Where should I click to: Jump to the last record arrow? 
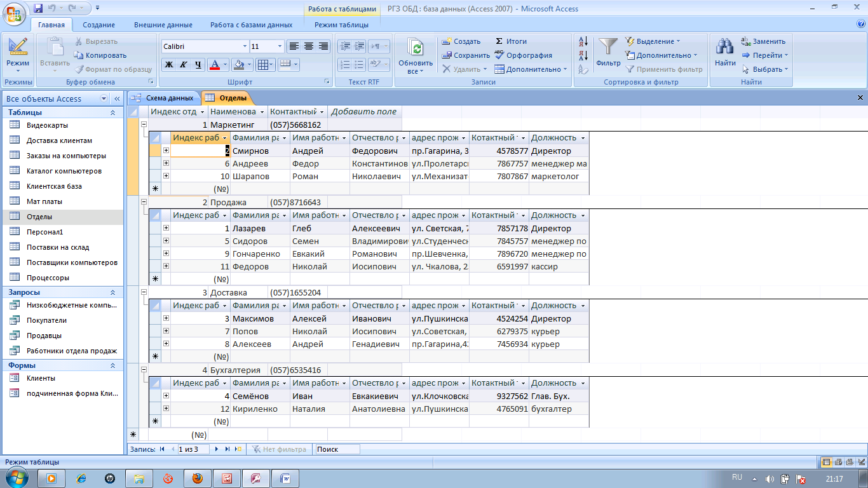[x=227, y=449]
